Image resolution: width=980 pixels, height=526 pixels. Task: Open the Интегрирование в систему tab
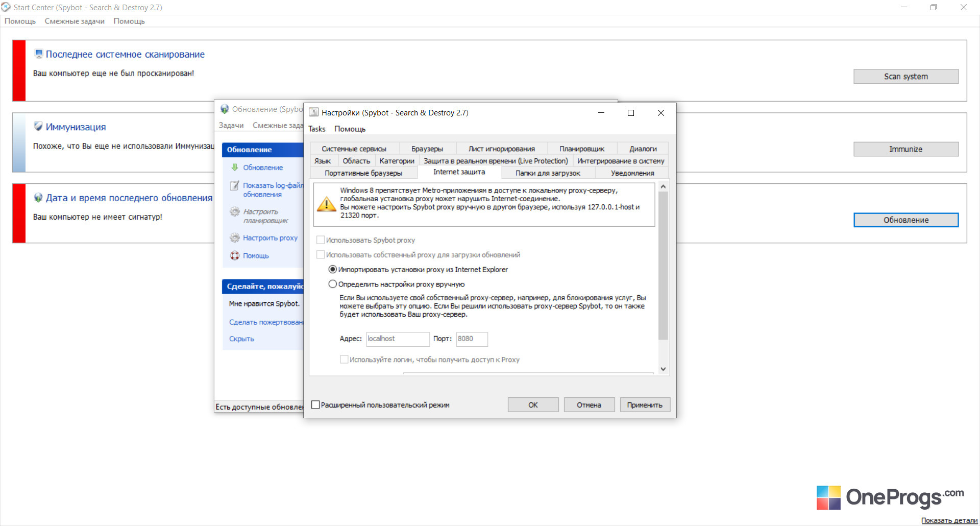621,161
